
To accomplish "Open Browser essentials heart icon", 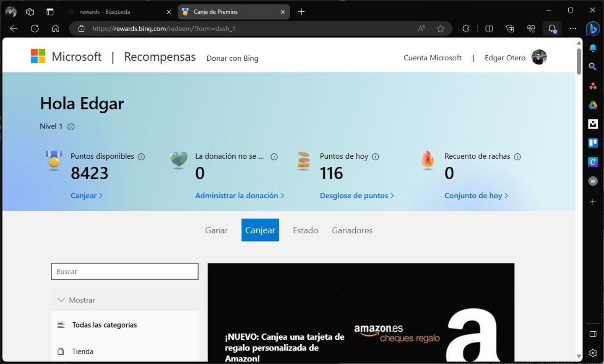I will point(531,28).
